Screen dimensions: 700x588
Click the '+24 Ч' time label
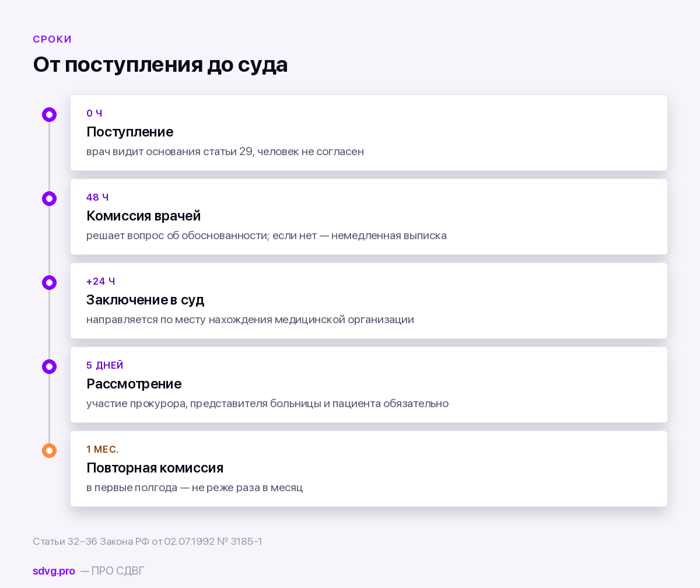(100, 281)
